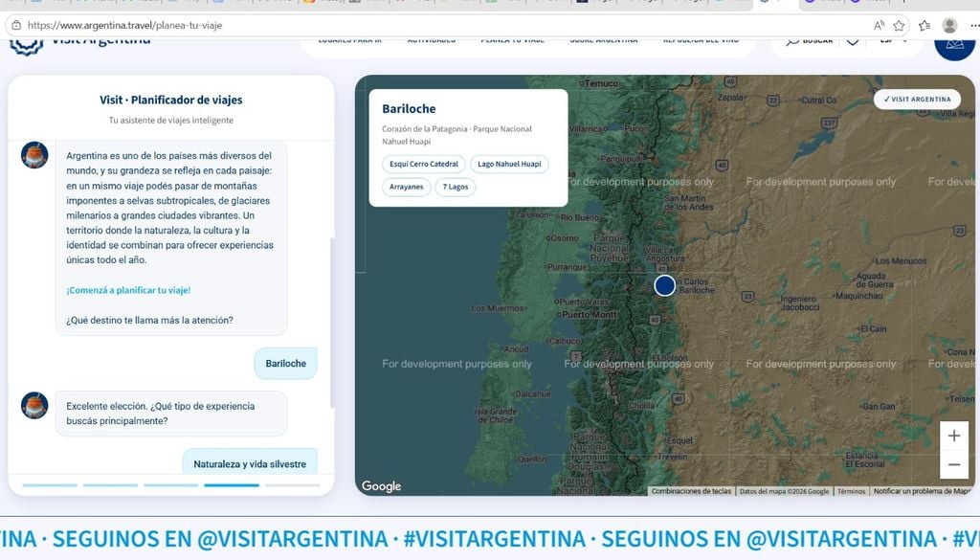Click the Ancud map label
Image resolution: width=980 pixels, height=560 pixels.
pos(516,348)
